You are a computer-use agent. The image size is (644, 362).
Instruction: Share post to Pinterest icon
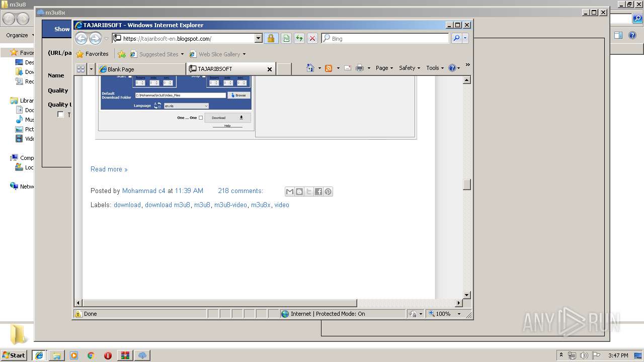tap(328, 192)
